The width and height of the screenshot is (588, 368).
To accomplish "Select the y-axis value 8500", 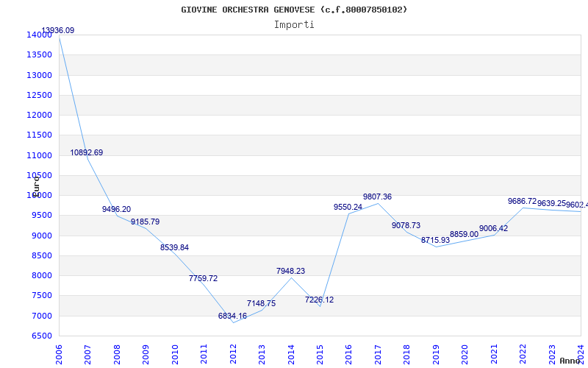I will [42, 255].
